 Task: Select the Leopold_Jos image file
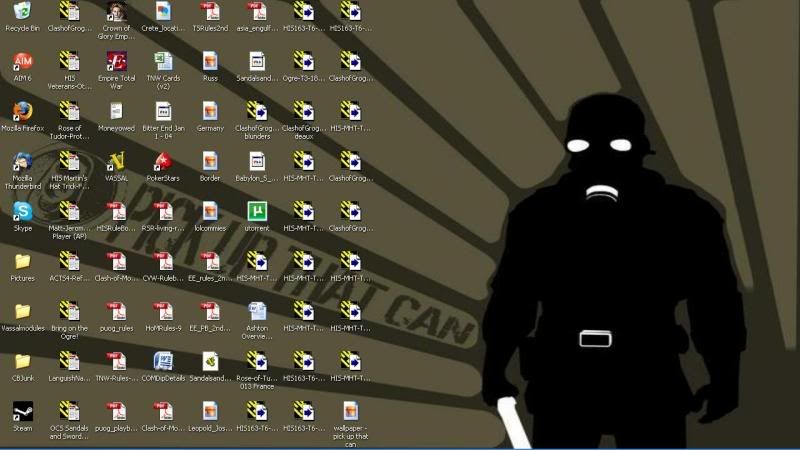click(210, 411)
